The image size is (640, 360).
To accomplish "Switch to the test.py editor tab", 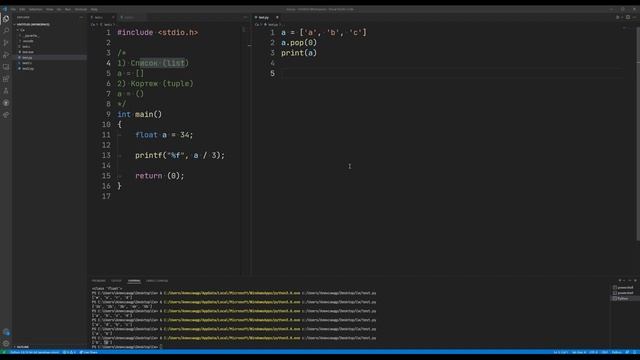I will point(267,17).
